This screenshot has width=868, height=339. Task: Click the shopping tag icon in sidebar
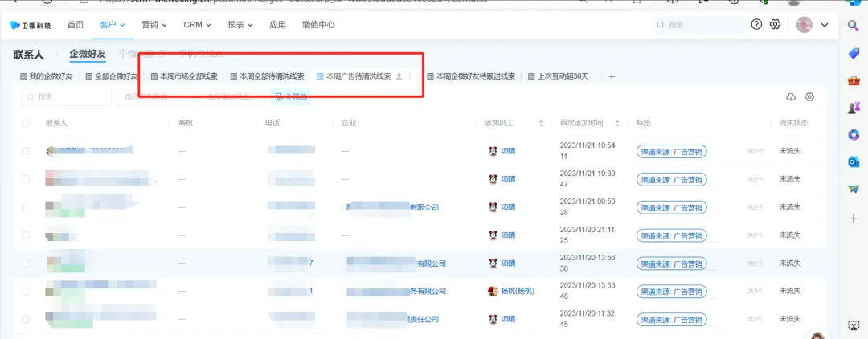(854, 53)
